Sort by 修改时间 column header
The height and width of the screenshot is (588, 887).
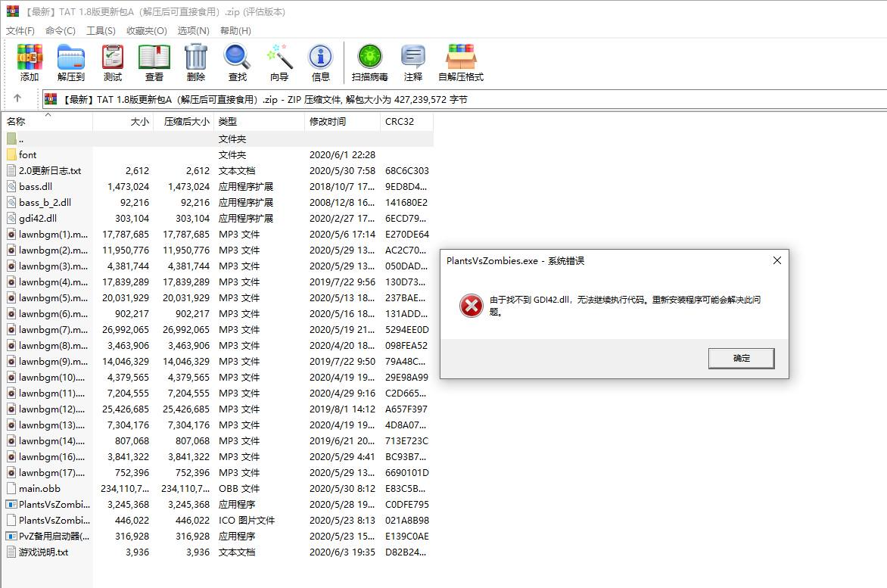[342, 122]
